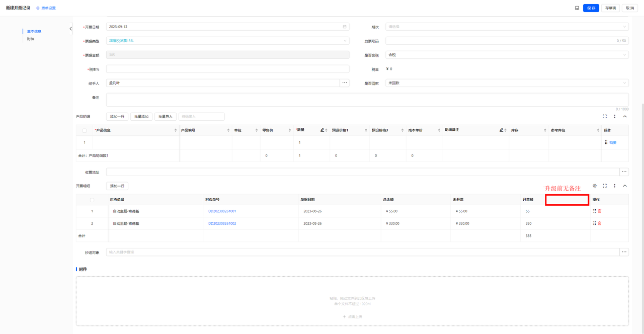Sort by 产品编号 column arrows
Image resolution: width=644 pixels, height=334 pixels.
pos(228,130)
